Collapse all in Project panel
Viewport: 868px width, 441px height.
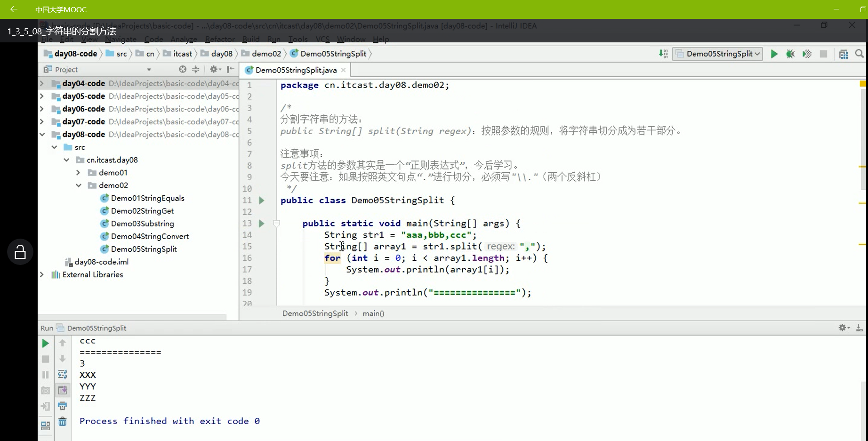coord(196,69)
